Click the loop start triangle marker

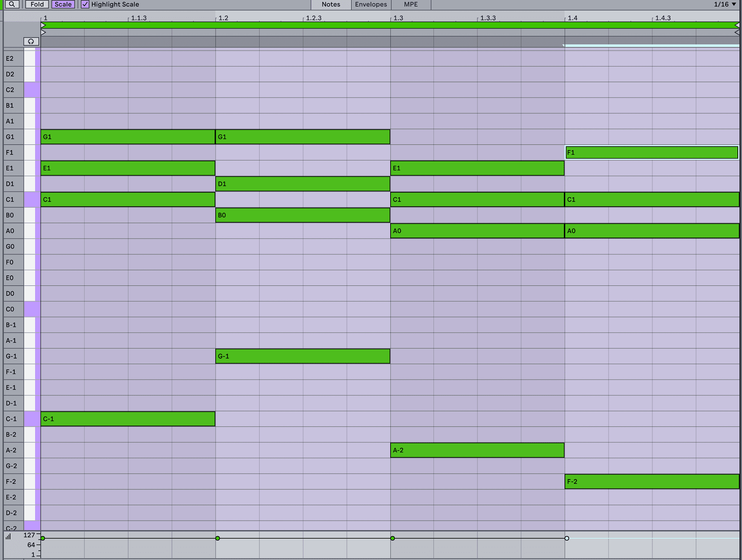pyautogui.click(x=44, y=25)
